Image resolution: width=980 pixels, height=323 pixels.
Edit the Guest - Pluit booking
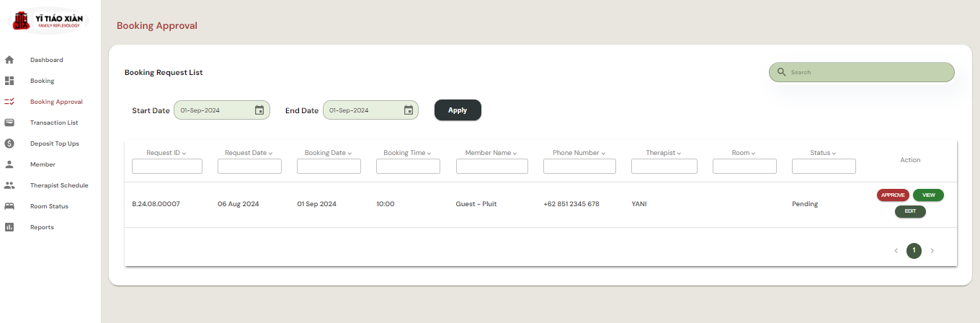coord(910,211)
